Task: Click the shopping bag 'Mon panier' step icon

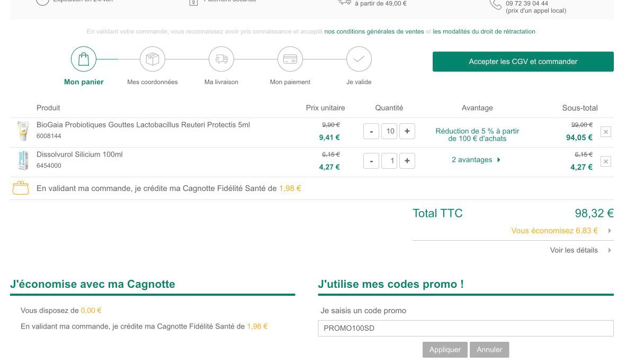Action: (84, 59)
